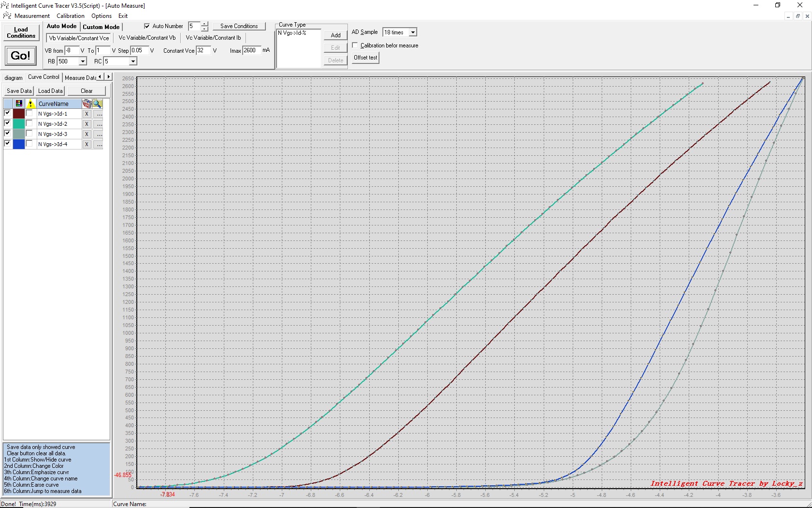Jump to measure data for N Vgs->Id-1
Image resolution: width=812 pixels, height=508 pixels.
(98, 114)
